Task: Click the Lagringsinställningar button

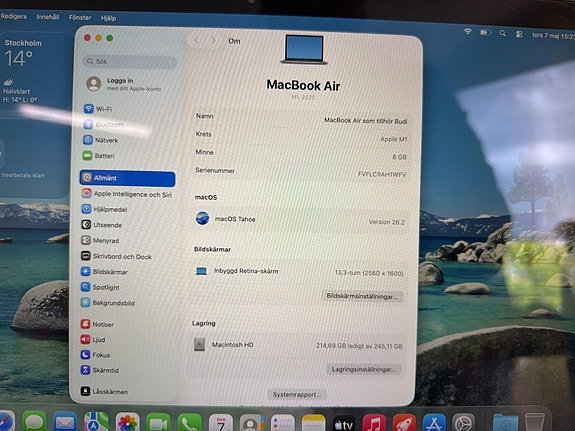Action: pos(364,369)
